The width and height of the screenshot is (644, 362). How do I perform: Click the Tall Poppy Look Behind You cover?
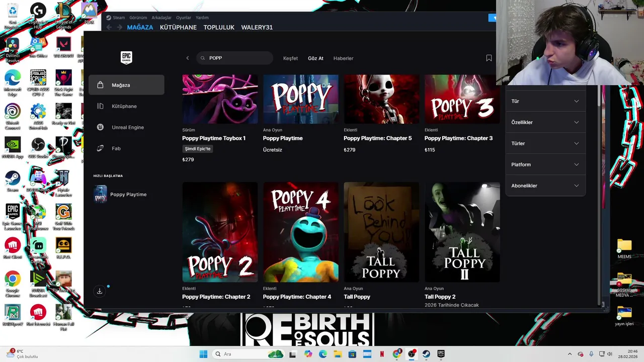coord(381,232)
